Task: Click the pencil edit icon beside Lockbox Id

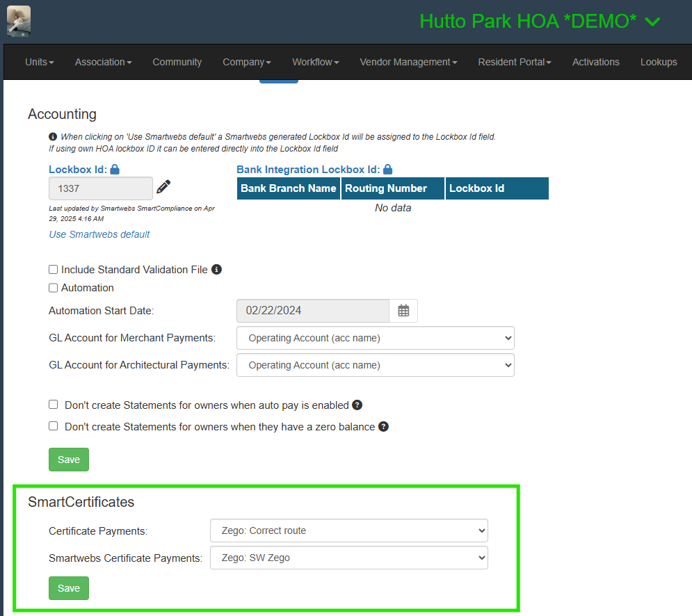Action: point(163,186)
